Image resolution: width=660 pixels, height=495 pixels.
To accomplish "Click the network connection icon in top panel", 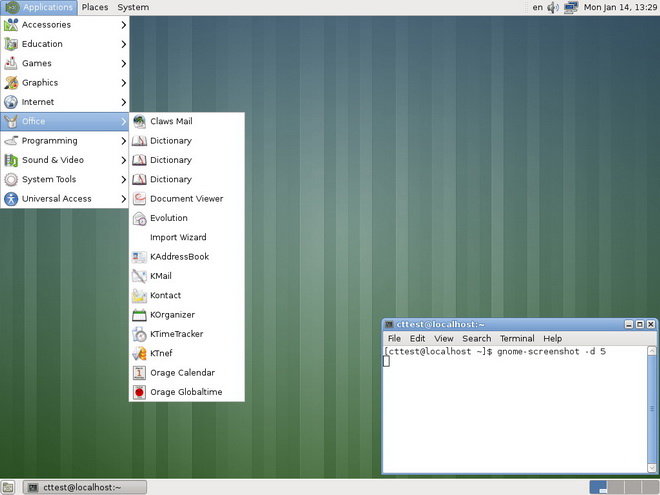I will [571, 7].
